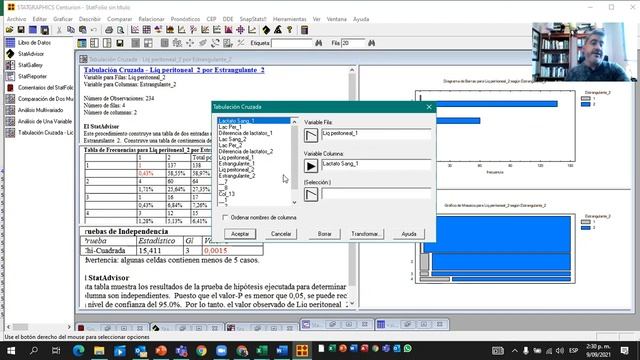Click the Selección arrow button

(x=311, y=194)
